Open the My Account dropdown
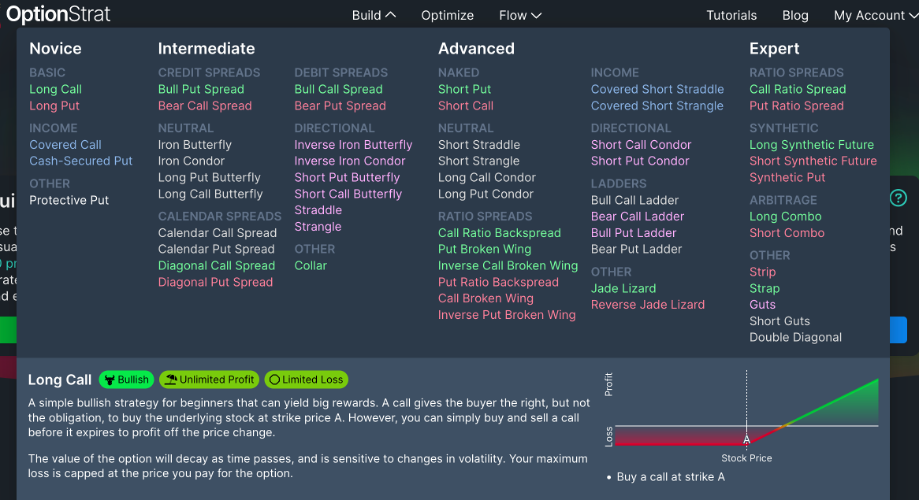This screenshot has height=500, width=920. 875,15
